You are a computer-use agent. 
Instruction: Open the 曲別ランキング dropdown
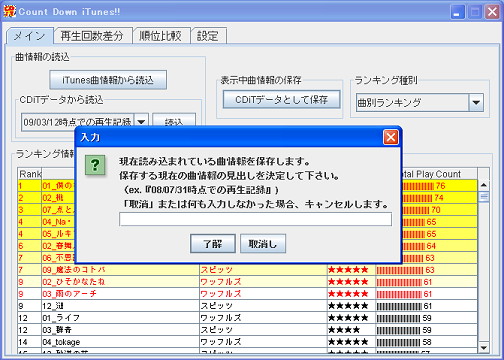[x=476, y=103]
